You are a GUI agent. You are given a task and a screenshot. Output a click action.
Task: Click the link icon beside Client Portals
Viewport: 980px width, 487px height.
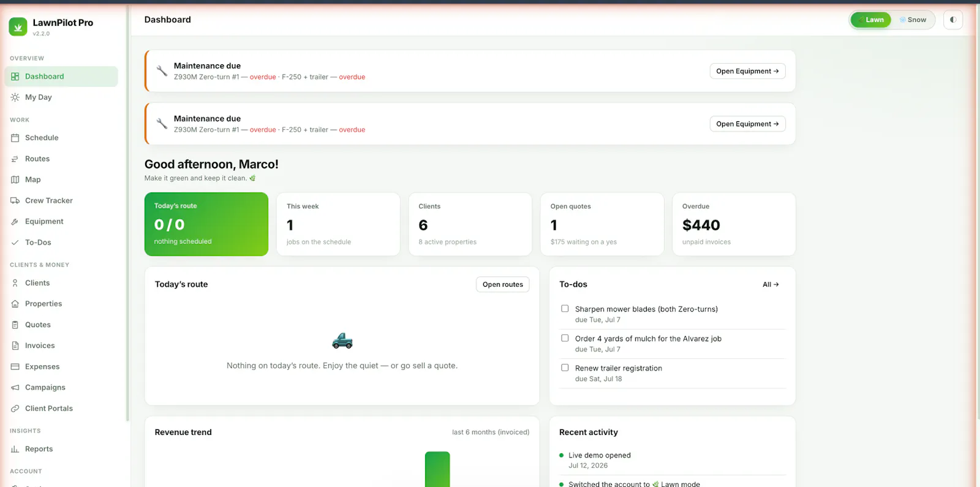tap(15, 409)
